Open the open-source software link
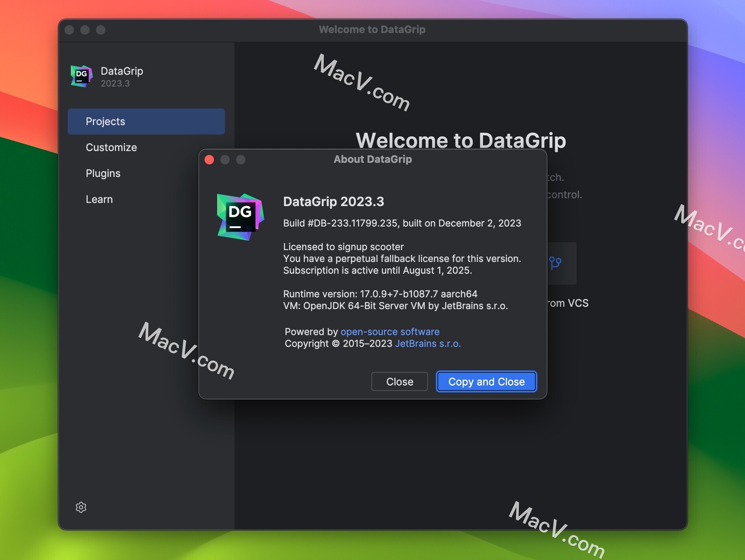 click(390, 332)
